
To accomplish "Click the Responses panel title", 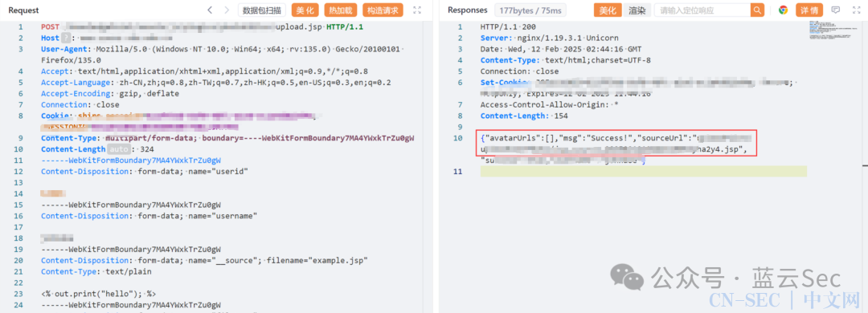I will pyautogui.click(x=468, y=10).
